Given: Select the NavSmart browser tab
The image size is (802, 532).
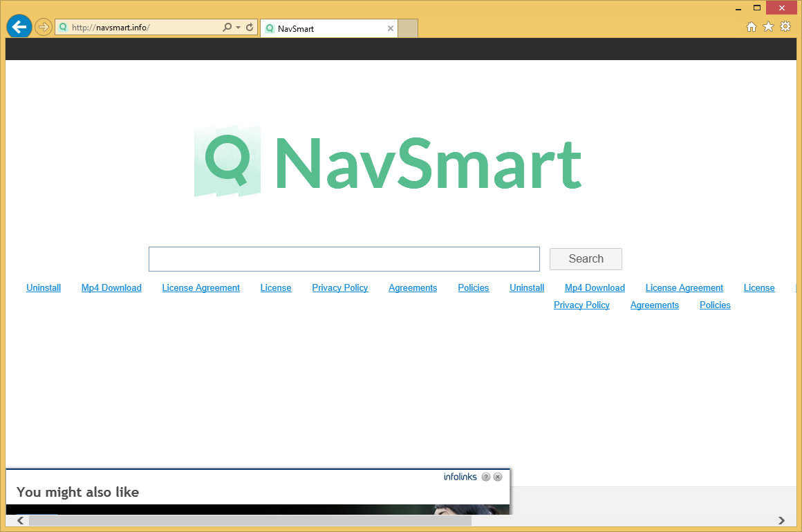Looking at the screenshot, I should click(325, 28).
